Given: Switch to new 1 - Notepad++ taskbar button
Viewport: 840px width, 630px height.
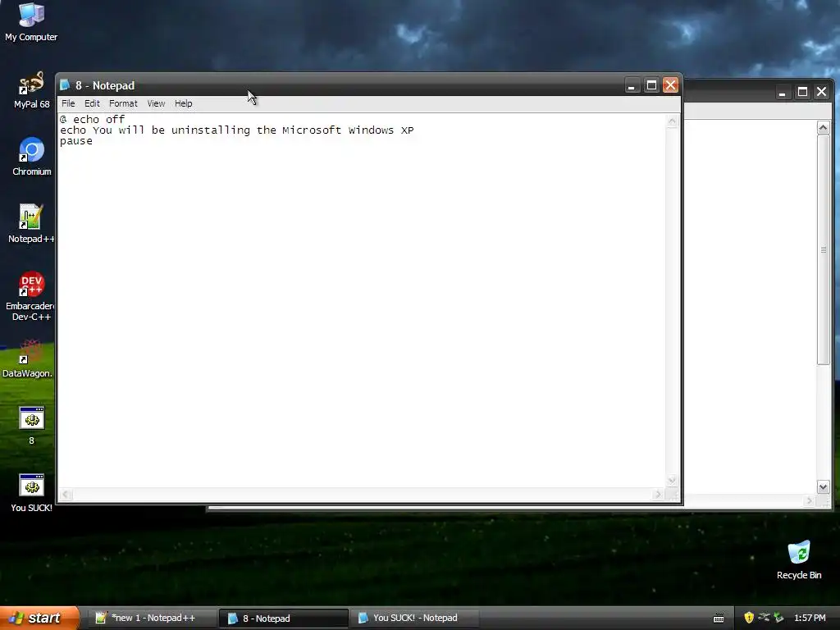Looking at the screenshot, I should [x=152, y=618].
